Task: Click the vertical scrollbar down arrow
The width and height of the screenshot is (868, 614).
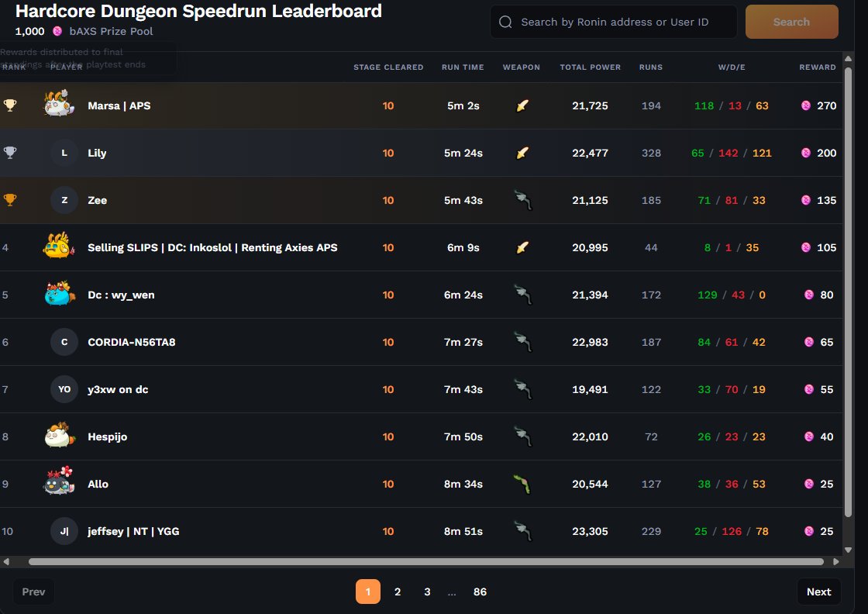Action: [848, 550]
